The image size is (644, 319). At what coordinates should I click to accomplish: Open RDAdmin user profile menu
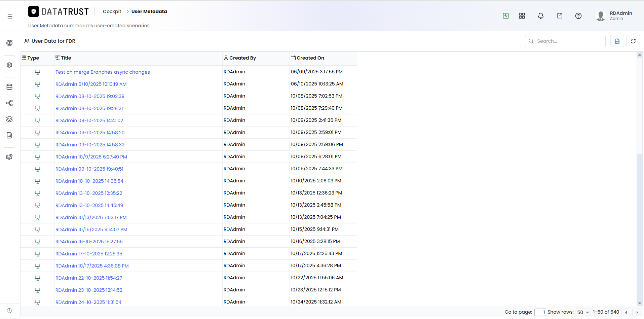614,15
